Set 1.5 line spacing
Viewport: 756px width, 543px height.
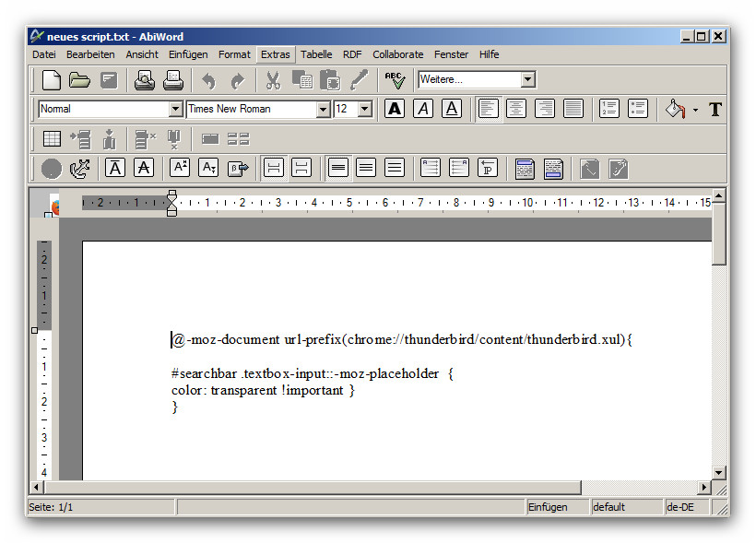366,169
